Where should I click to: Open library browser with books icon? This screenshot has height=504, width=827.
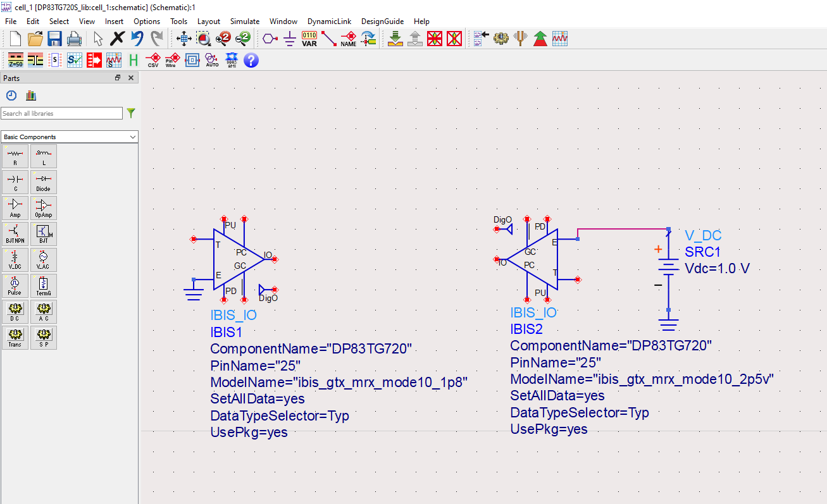pos(31,95)
